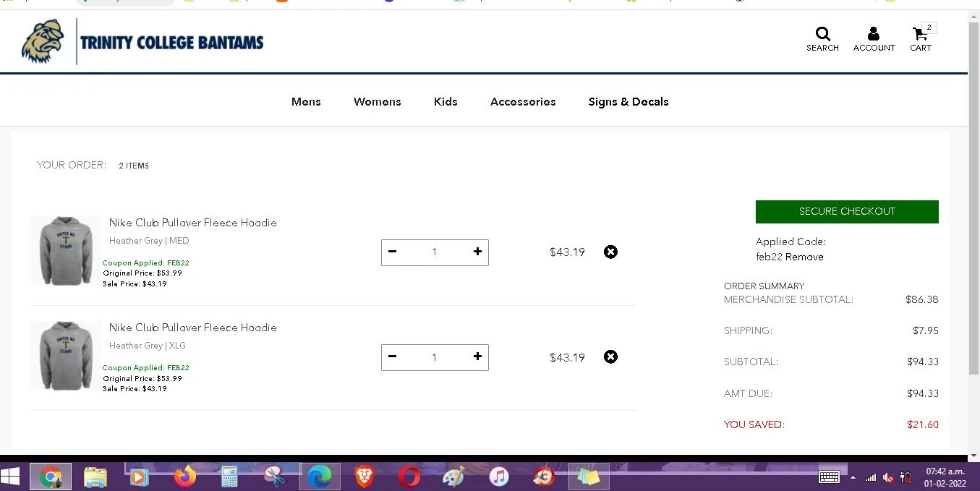Remove the XLG hoodie from cart

coord(611,356)
